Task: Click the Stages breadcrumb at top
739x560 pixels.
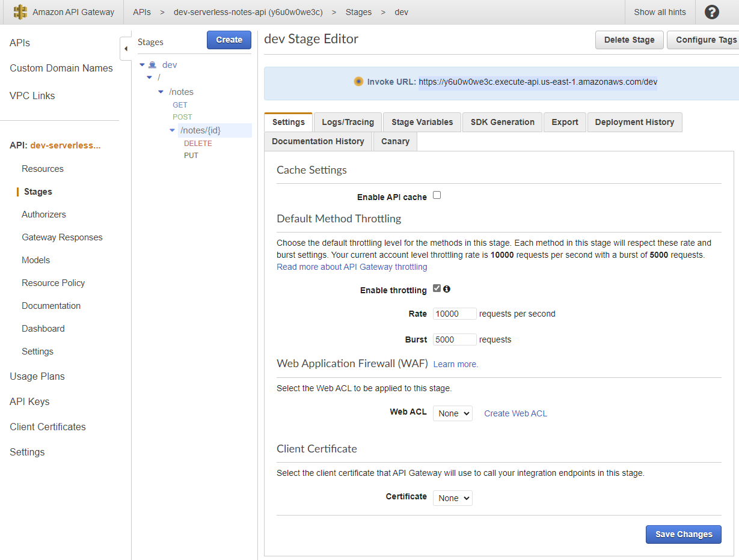Action: (359, 12)
